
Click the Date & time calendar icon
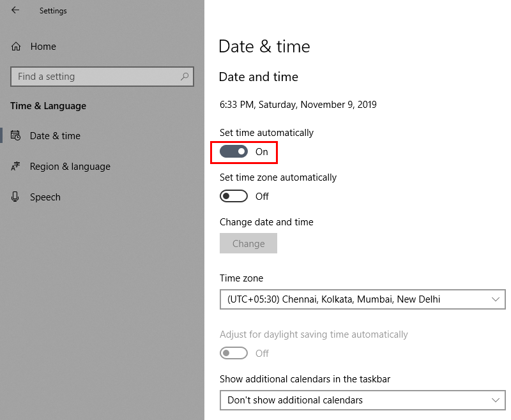(x=15, y=135)
